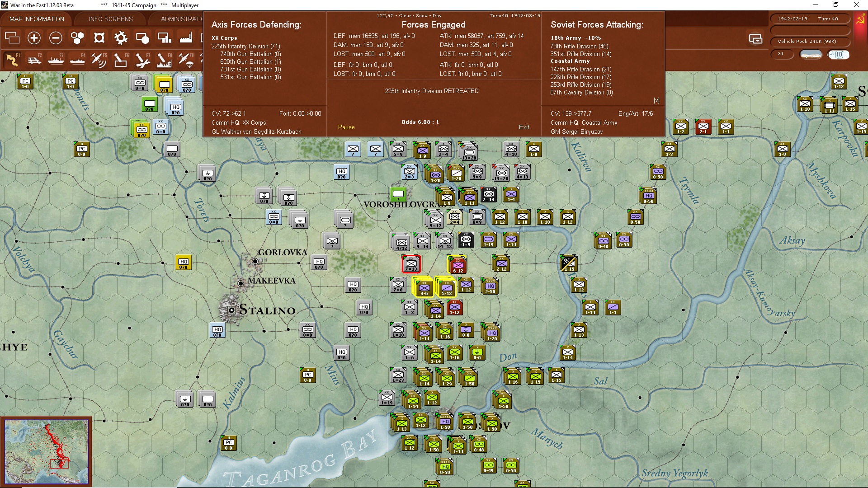Click the Soviet hammer and sickle flag
Image resolution: width=868 pixels, height=488 pixels.
coord(860,20)
